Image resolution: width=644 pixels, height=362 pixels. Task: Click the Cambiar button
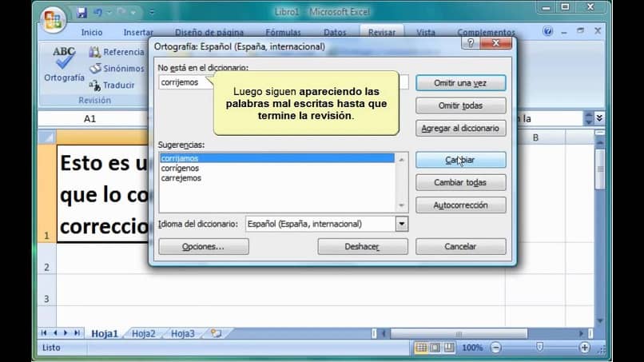point(460,160)
